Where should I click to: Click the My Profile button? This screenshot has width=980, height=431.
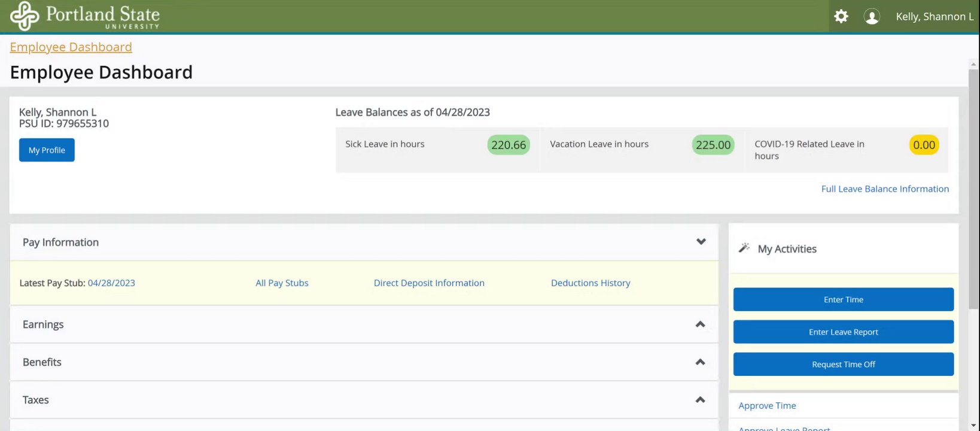click(x=47, y=150)
